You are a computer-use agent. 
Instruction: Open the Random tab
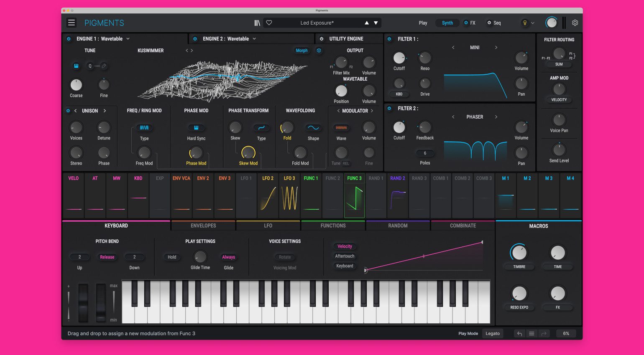coord(398,226)
